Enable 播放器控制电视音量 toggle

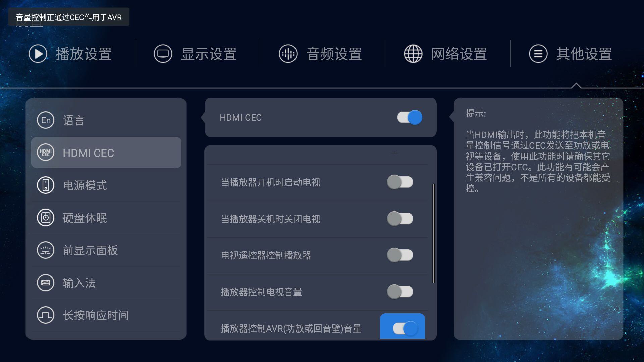click(399, 291)
